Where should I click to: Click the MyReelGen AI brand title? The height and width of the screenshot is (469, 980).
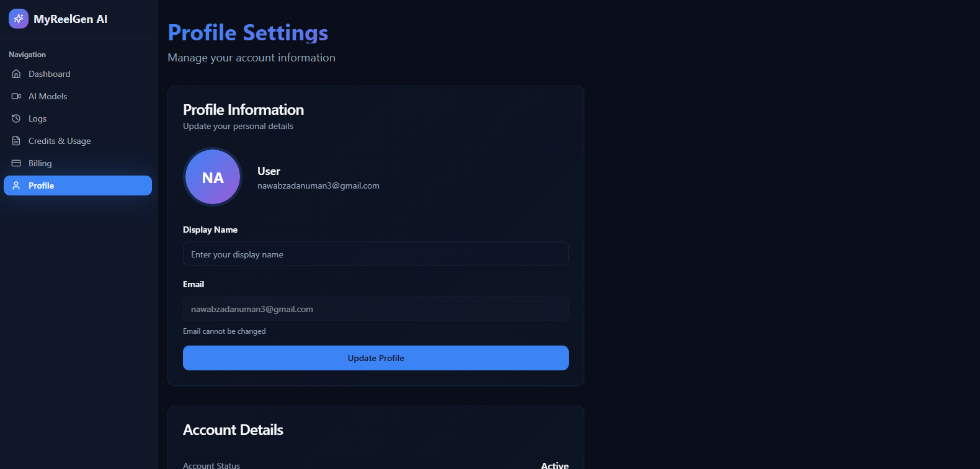pos(71,19)
